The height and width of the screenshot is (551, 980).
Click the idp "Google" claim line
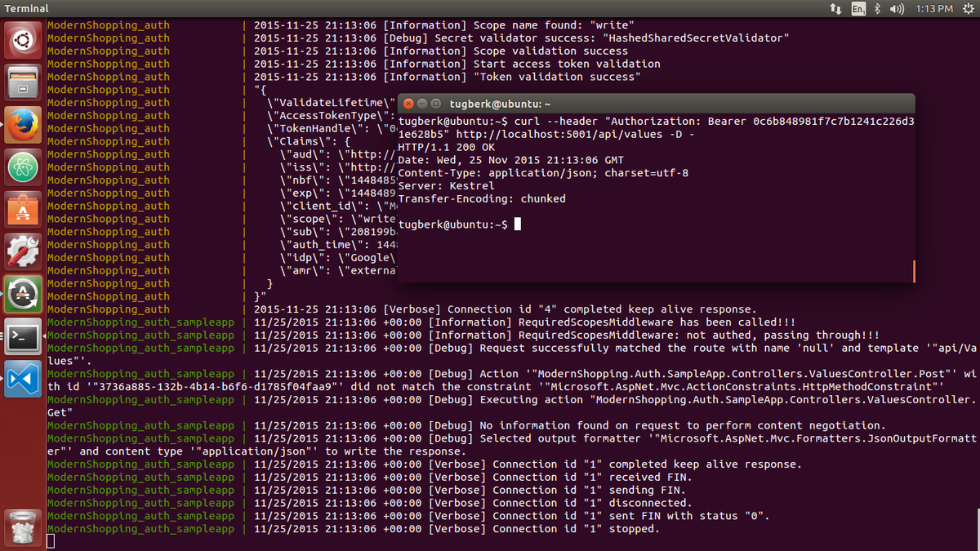coord(338,257)
